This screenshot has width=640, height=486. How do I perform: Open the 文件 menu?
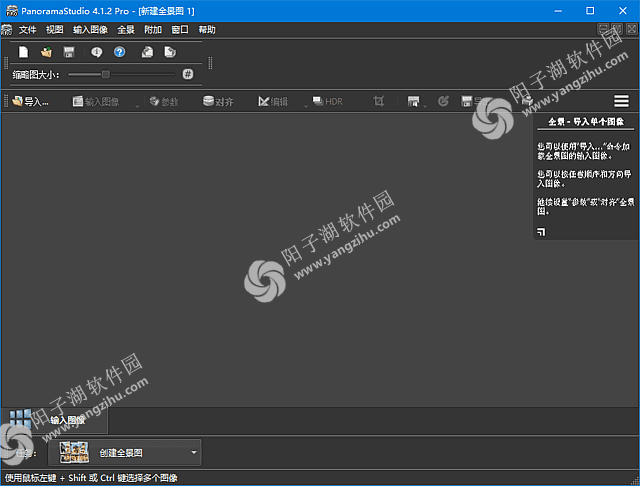[27, 30]
